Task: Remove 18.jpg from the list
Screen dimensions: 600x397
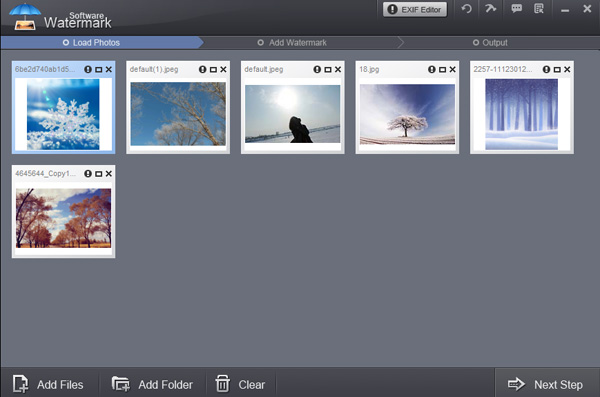Action: point(452,69)
